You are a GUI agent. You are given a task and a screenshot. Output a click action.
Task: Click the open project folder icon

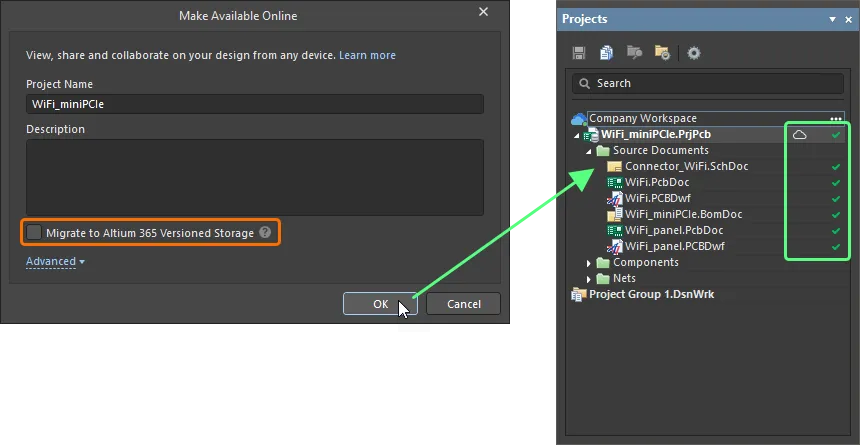point(662,53)
